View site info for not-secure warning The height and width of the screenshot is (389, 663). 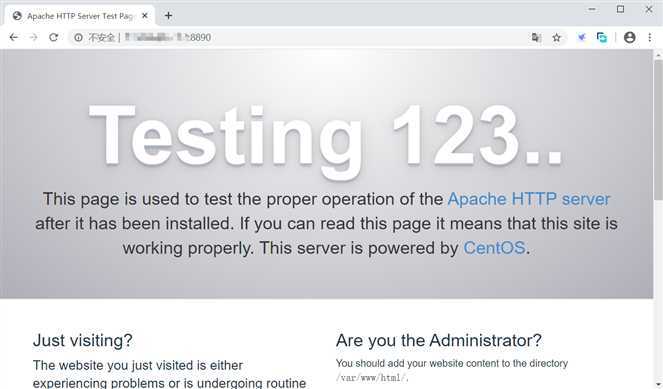point(78,38)
